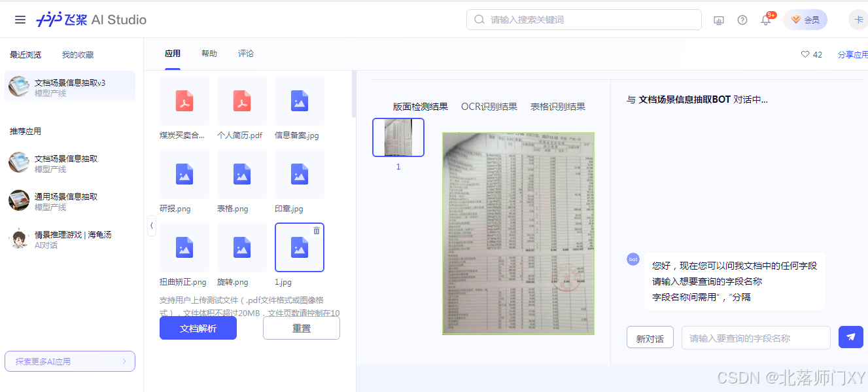Click the 会员 membership badge
This screenshot has width=868, height=392.
805,20
